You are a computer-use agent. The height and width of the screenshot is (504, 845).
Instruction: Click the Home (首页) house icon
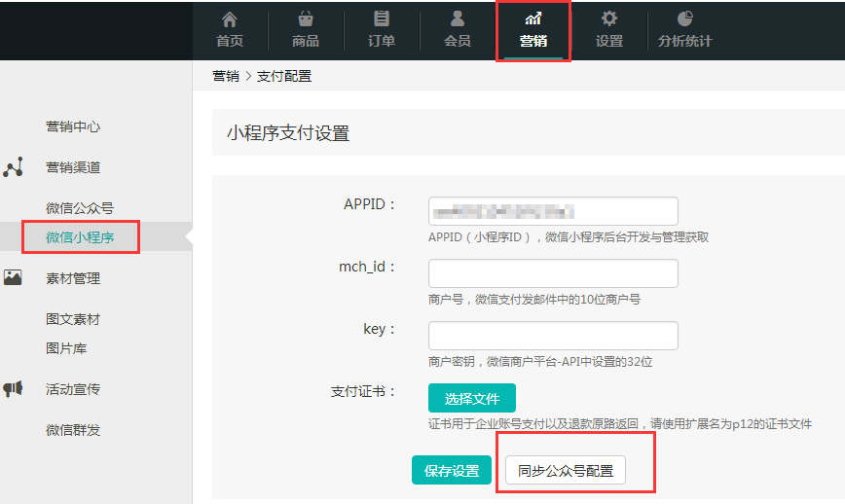pyautogui.click(x=230, y=18)
